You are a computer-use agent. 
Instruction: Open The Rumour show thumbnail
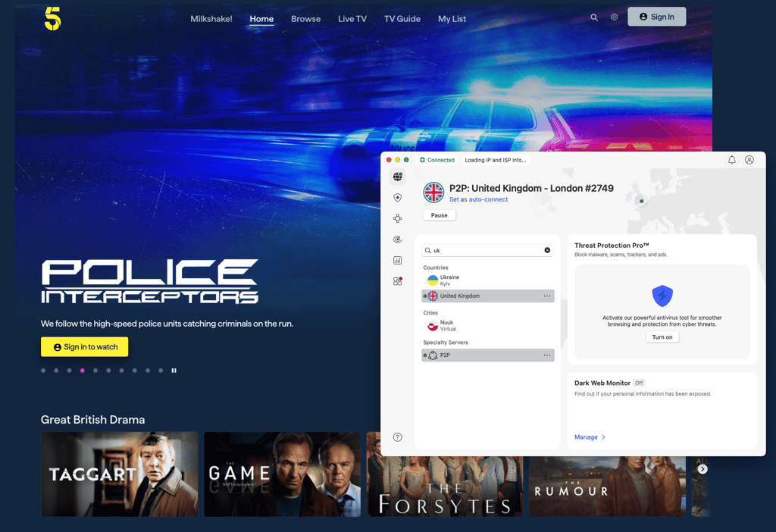coord(607,486)
